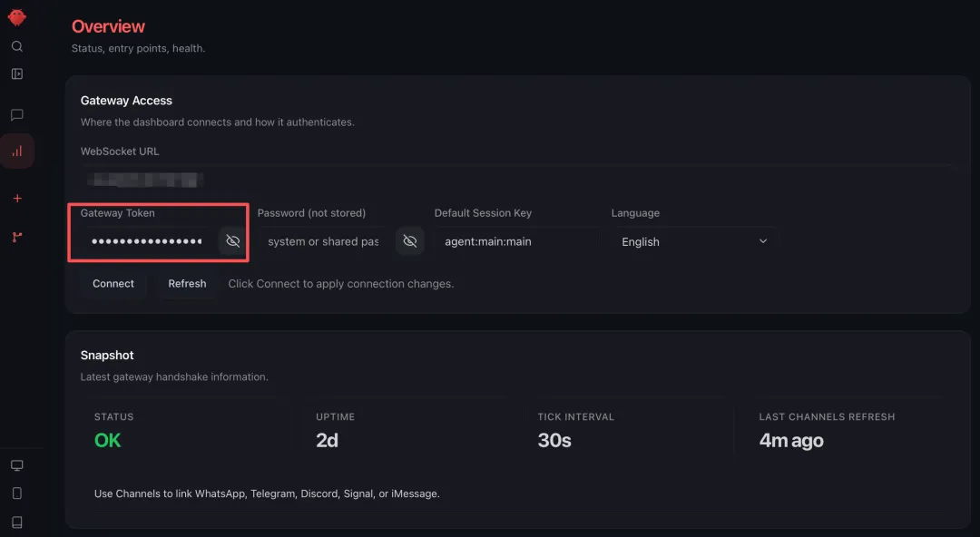Click the red plus icon in sidebar
The width and height of the screenshot is (980, 537).
[x=17, y=198]
